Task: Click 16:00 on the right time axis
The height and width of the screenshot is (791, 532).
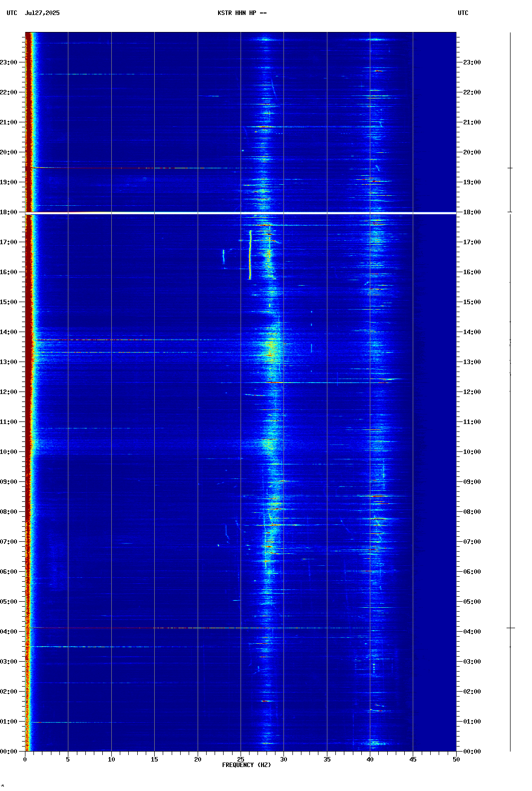Action: coord(472,272)
